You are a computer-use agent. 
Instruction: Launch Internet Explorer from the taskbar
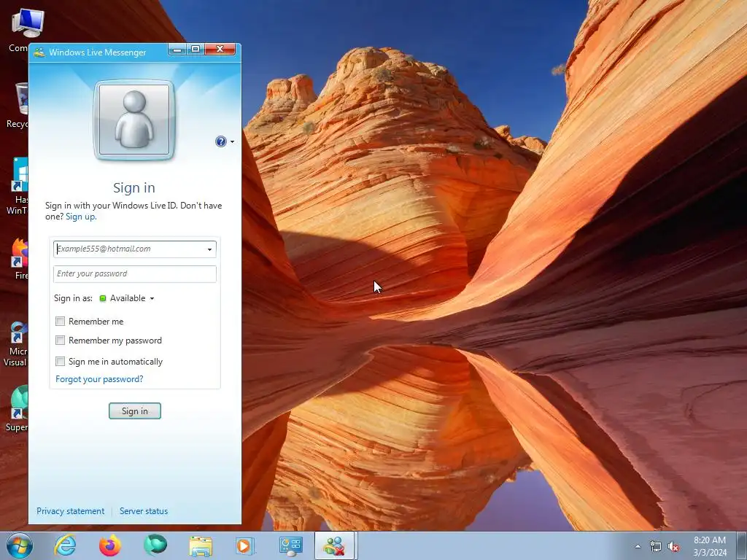click(x=65, y=545)
